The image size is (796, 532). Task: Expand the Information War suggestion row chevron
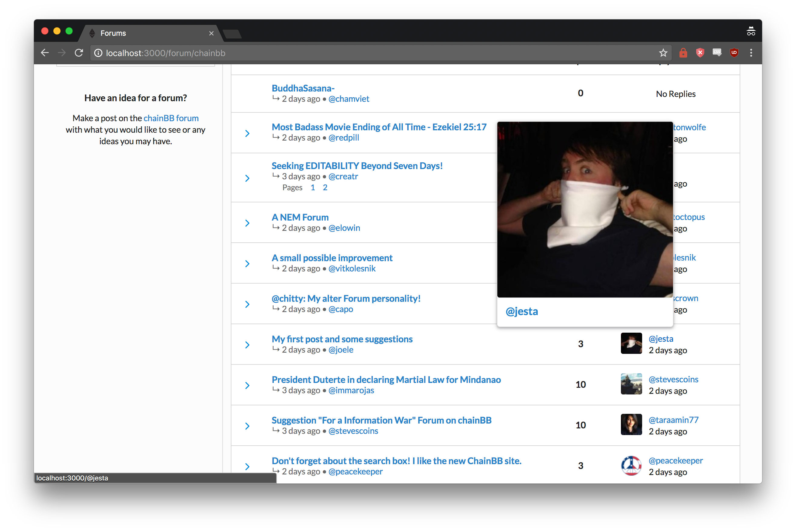tap(247, 426)
